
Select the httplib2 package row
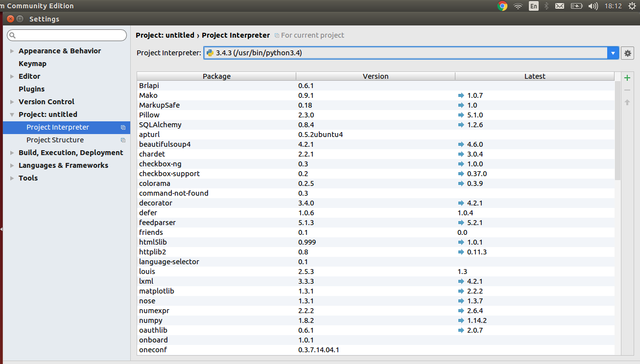click(376, 252)
